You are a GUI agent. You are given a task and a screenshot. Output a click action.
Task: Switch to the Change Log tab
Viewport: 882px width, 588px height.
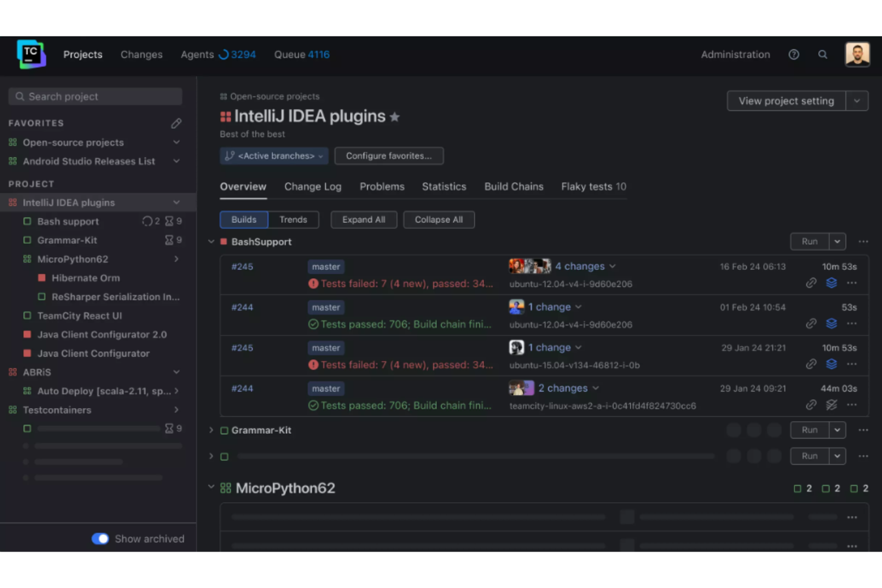point(313,186)
